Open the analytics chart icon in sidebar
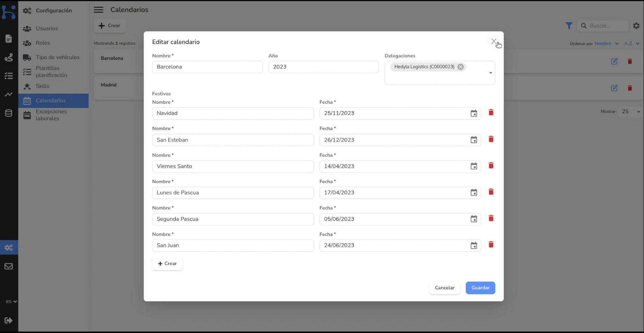 [x=8, y=94]
